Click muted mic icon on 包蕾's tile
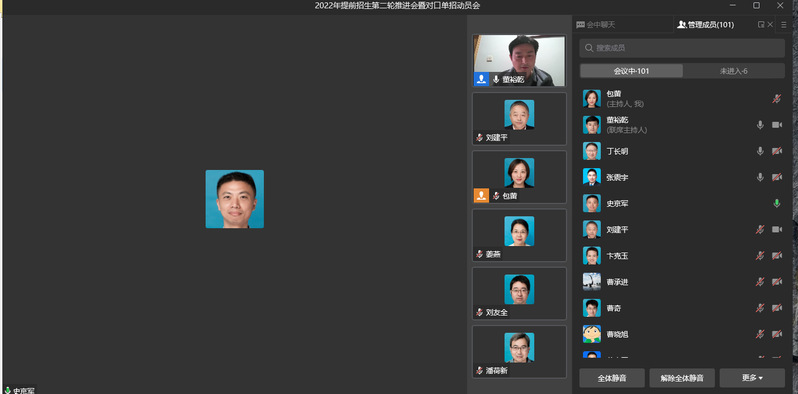The height and width of the screenshot is (394, 798). [x=496, y=195]
